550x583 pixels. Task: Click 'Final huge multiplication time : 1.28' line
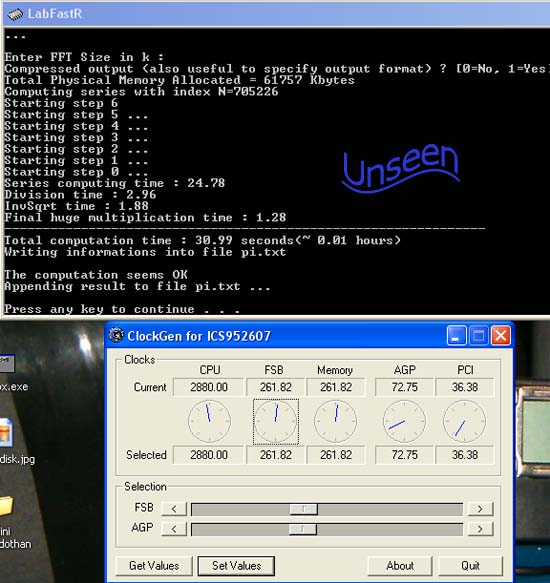coord(145,218)
